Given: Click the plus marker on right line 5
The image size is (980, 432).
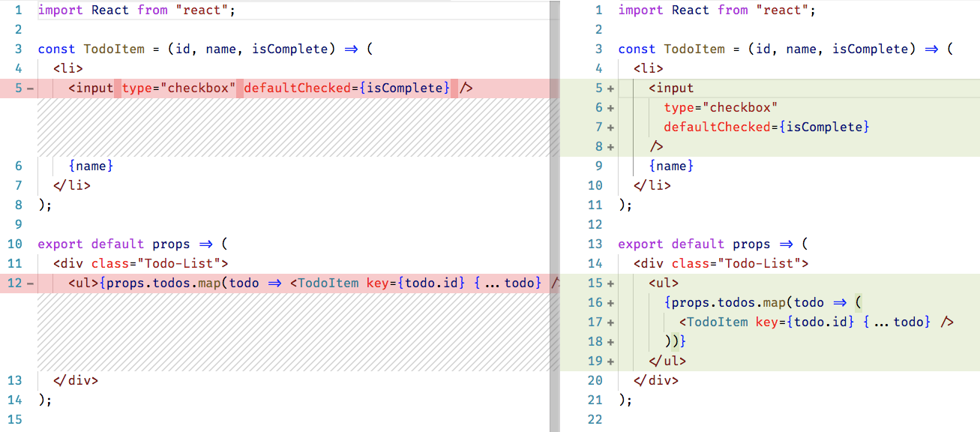Looking at the screenshot, I should tap(610, 88).
